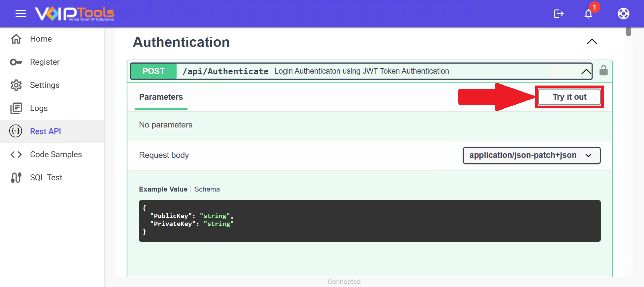
Task: Click the Register key icon
Action: [16, 62]
